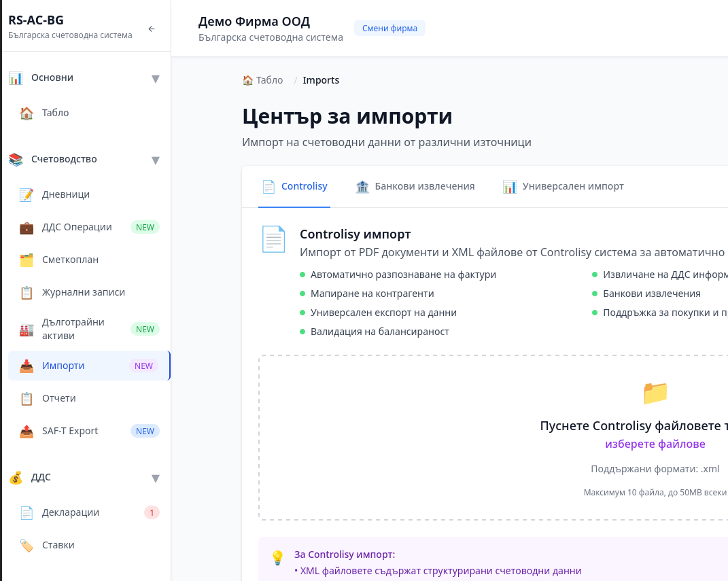
Task: Collapse the Основни section
Action: (155, 79)
